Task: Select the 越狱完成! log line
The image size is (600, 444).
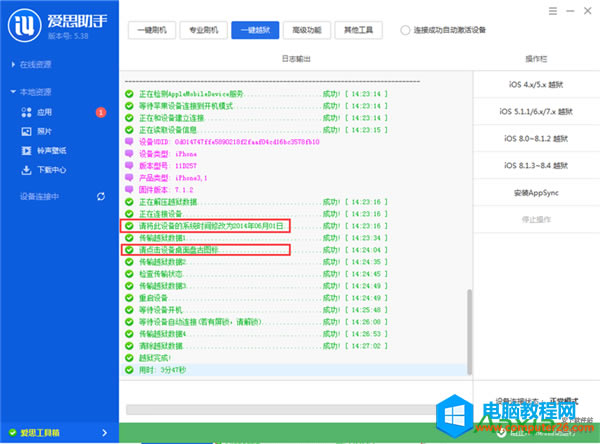Action: point(148,358)
